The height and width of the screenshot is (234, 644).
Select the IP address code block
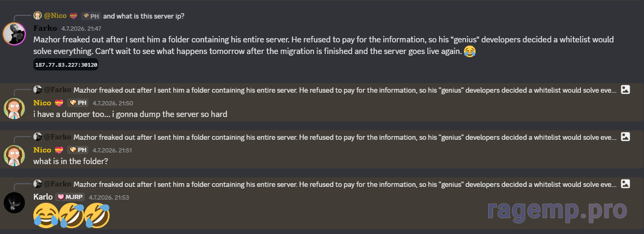[x=66, y=65]
